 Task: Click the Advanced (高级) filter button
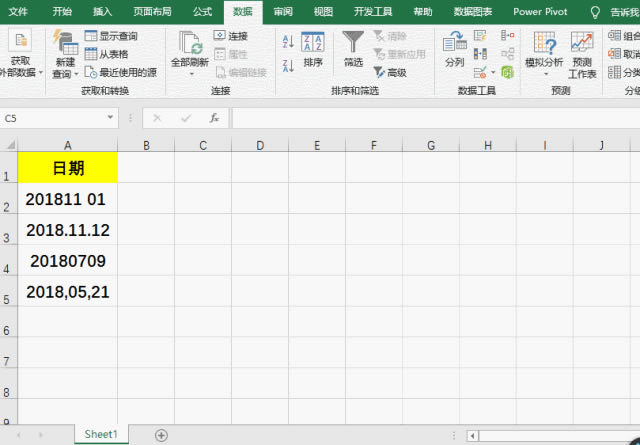tap(390, 72)
